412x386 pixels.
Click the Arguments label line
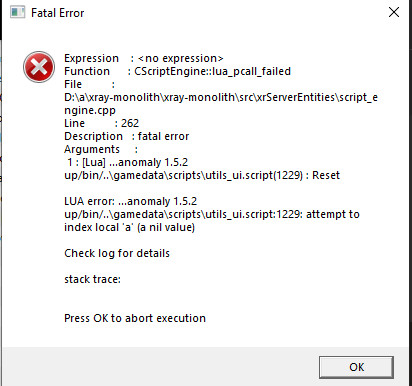click(101, 149)
